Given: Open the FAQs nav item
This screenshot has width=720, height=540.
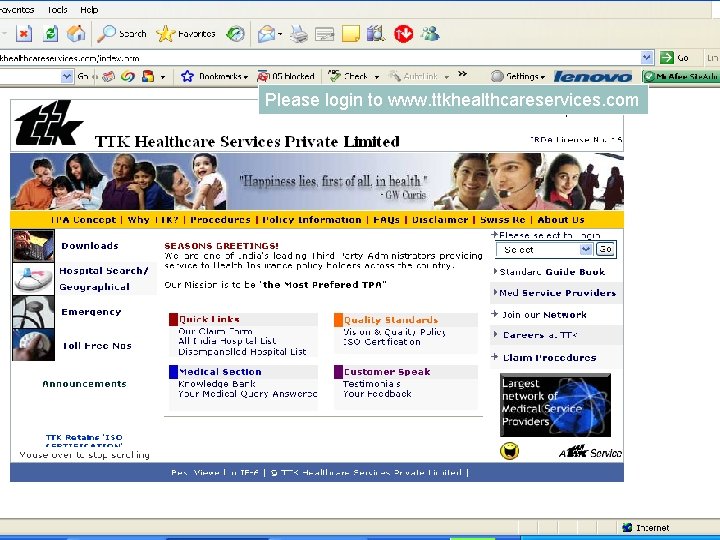Looking at the screenshot, I should coord(386,219).
